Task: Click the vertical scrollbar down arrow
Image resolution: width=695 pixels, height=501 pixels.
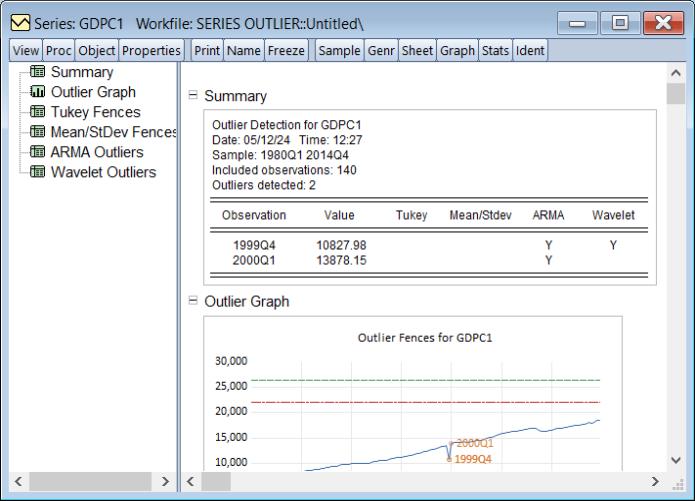Action: [x=674, y=460]
